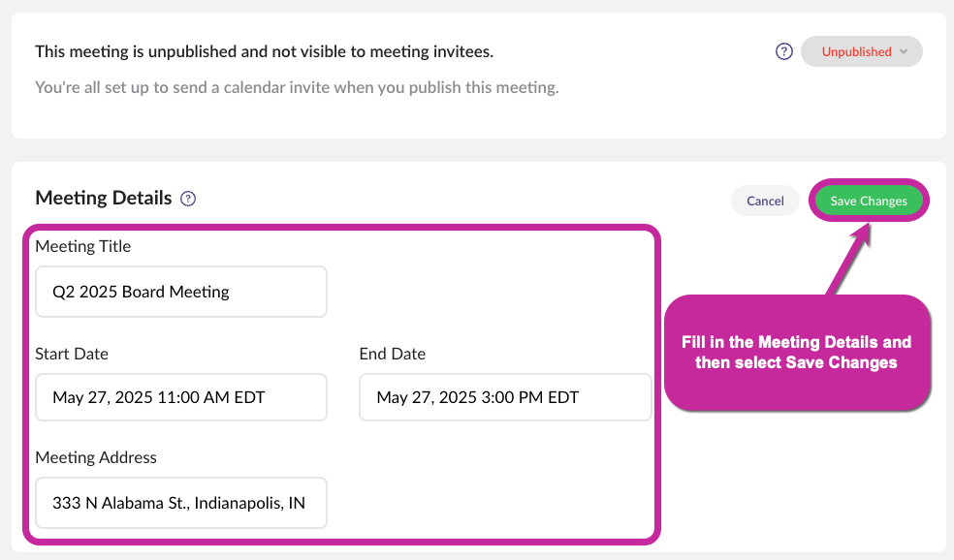This screenshot has height=560, width=954.
Task: Click the chevron arrow in Unpublished pill
Action: click(904, 51)
